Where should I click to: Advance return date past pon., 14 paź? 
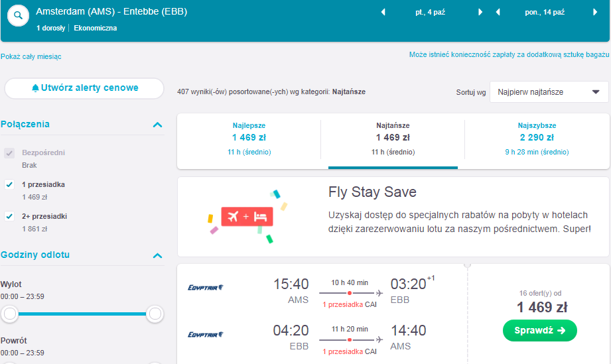click(595, 12)
